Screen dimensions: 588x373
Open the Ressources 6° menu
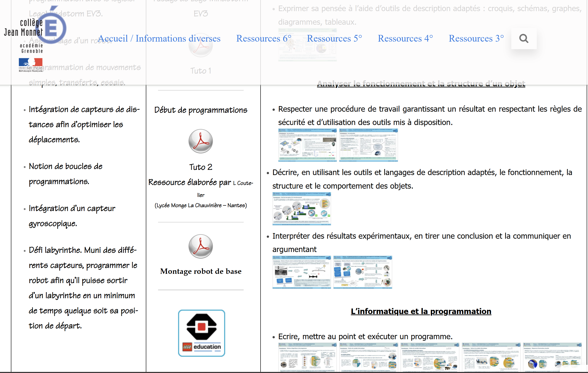(263, 39)
